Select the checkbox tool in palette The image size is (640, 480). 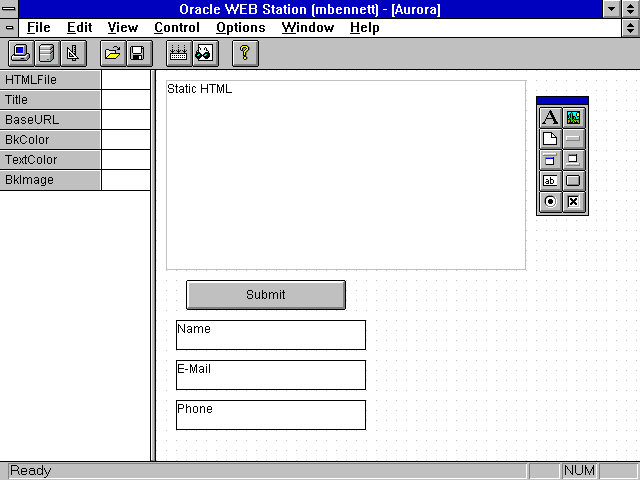tap(573, 202)
